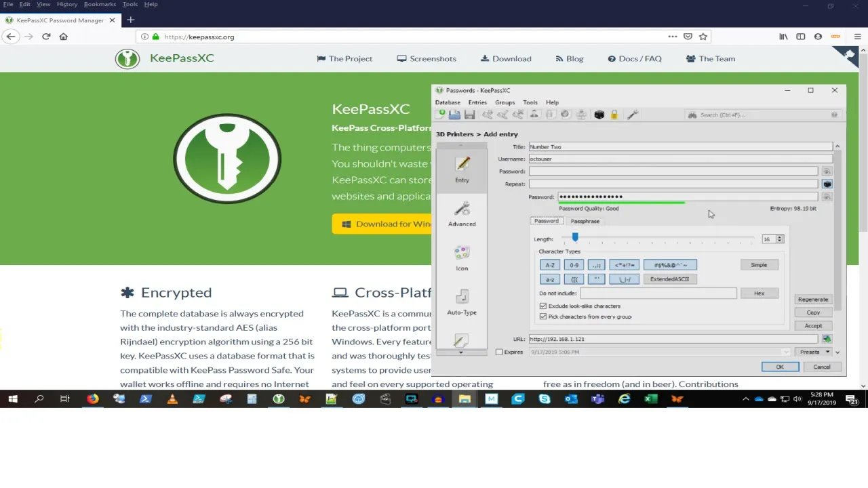868x488 pixels.
Task: Click Accept generated password button
Action: pyautogui.click(x=813, y=326)
